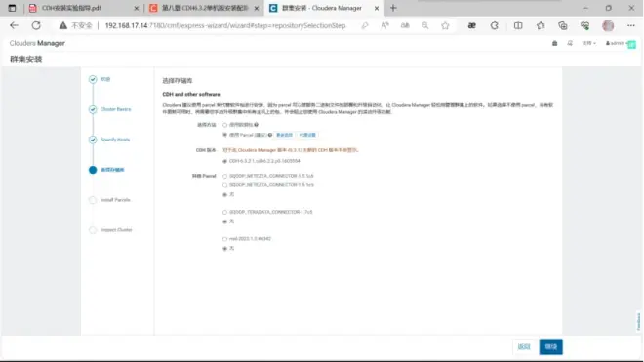Select 无 under the NETEZZA connector options

point(224,195)
